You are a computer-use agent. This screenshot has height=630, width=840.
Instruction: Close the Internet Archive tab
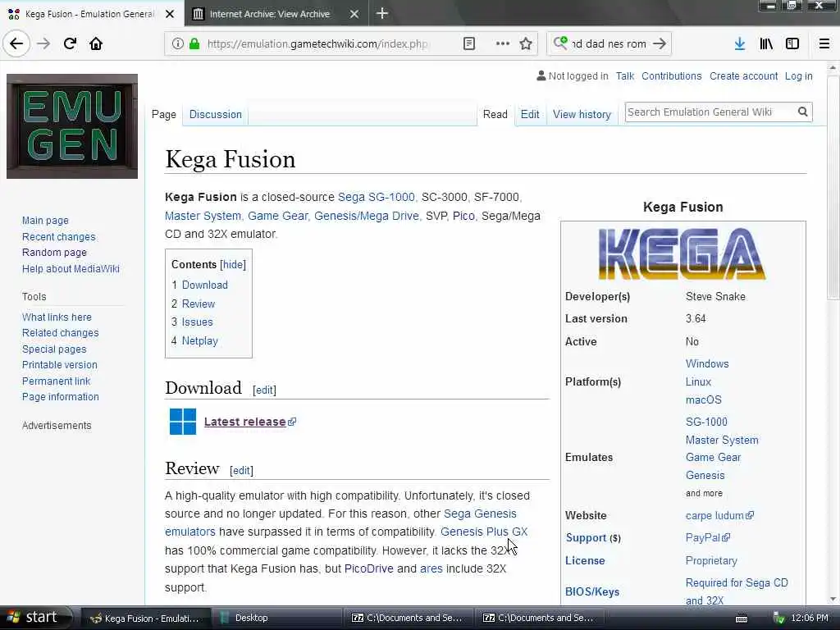[354, 14]
